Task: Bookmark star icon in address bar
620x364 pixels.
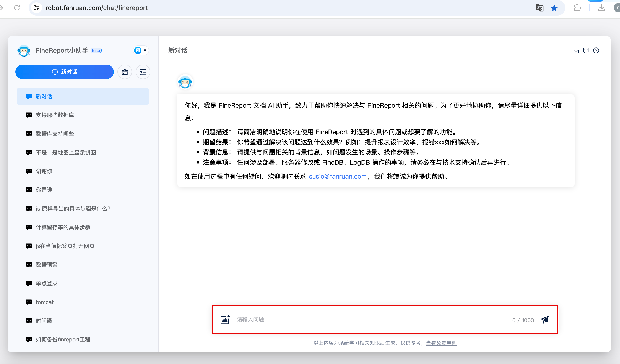Action: click(554, 8)
